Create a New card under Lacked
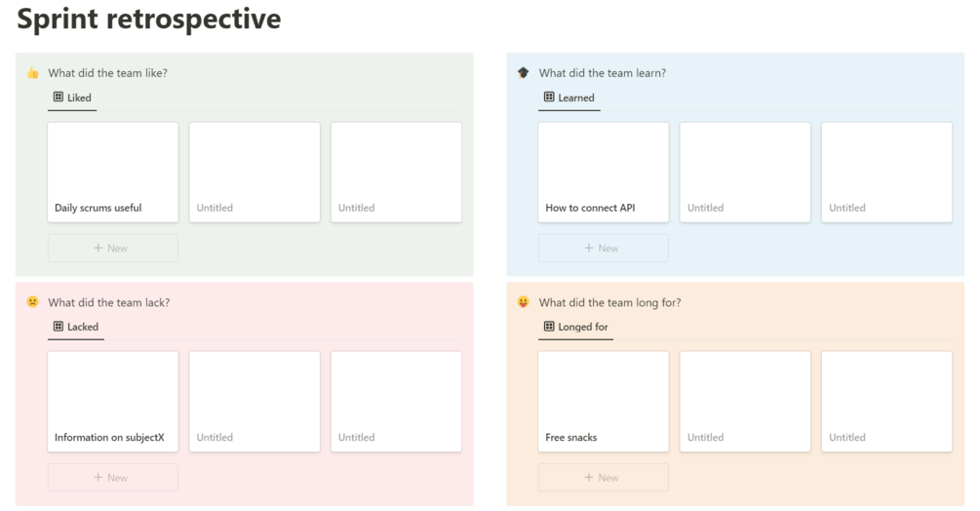 point(112,478)
